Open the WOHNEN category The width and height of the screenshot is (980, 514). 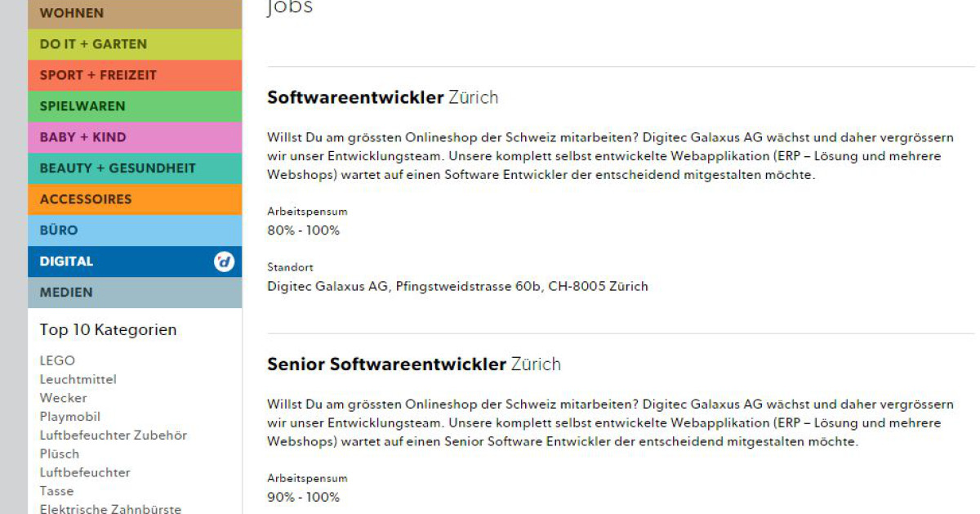click(x=72, y=13)
